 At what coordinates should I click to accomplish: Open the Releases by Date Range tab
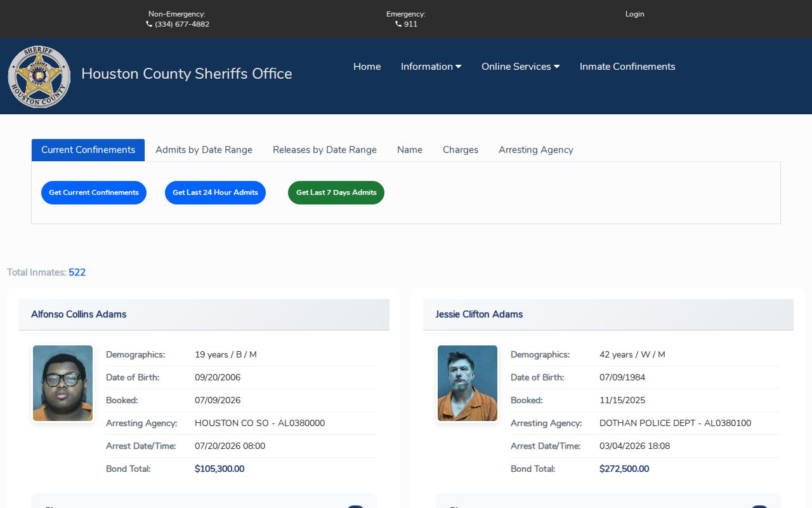325,150
